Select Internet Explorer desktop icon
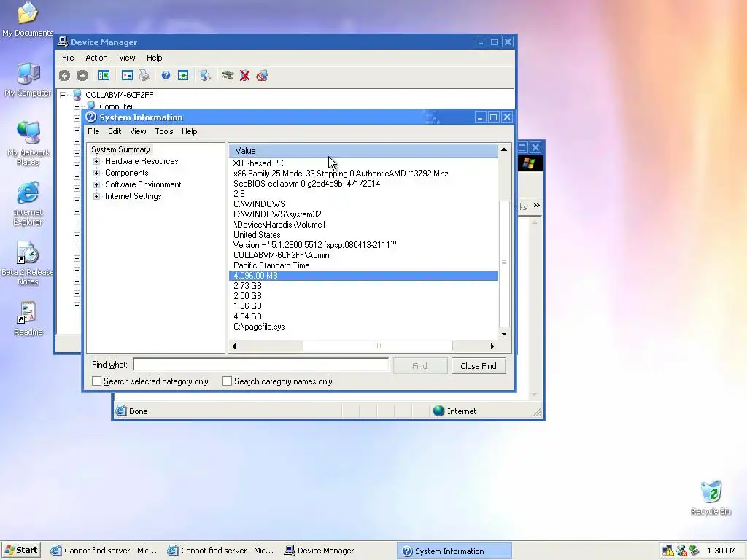This screenshot has height=560, width=747. point(28,203)
